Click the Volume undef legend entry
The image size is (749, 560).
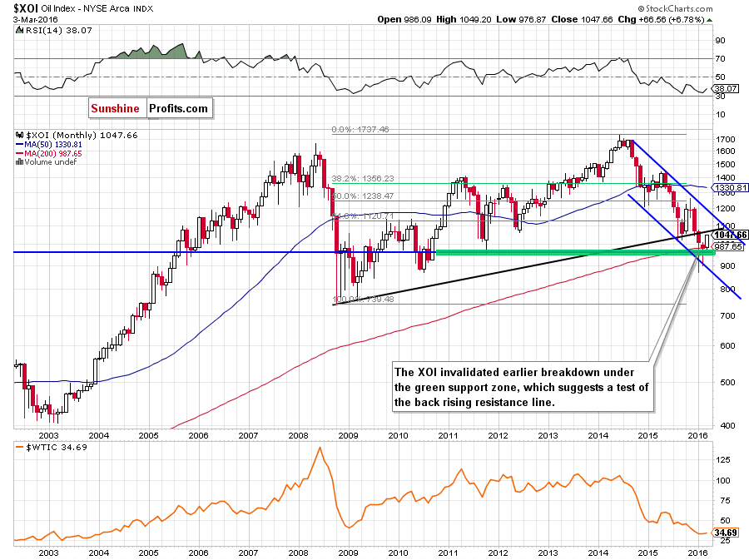[x=47, y=161]
